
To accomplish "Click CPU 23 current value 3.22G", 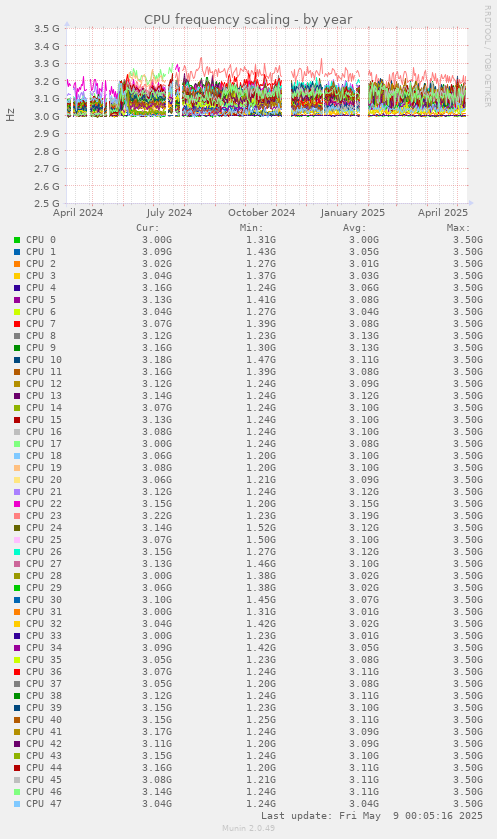I will (157, 516).
